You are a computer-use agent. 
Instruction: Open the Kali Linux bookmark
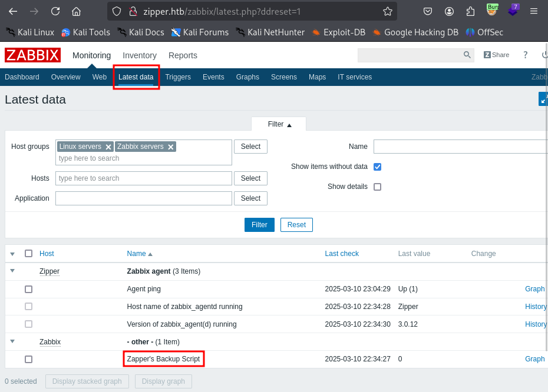click(x=31, y=32)
